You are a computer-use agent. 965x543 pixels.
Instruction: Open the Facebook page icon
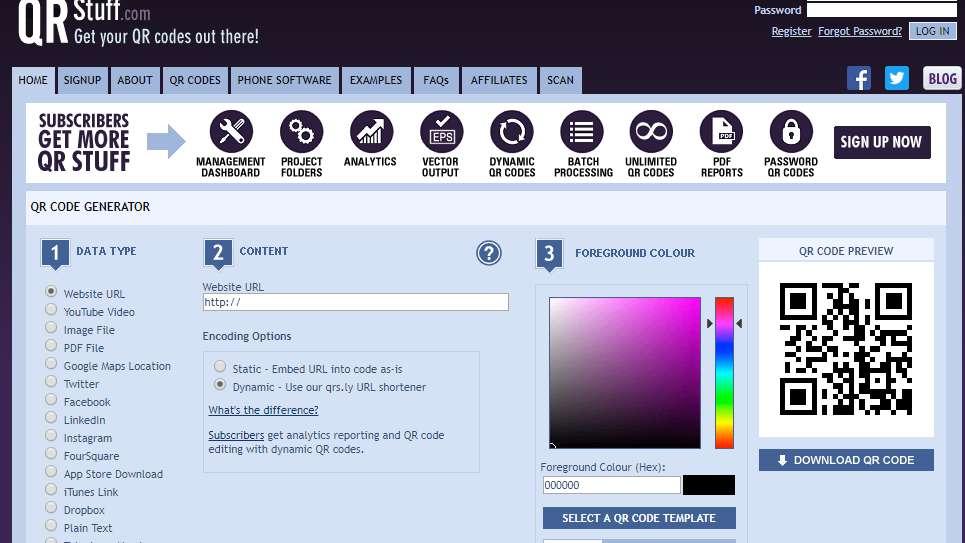point(859,78)
